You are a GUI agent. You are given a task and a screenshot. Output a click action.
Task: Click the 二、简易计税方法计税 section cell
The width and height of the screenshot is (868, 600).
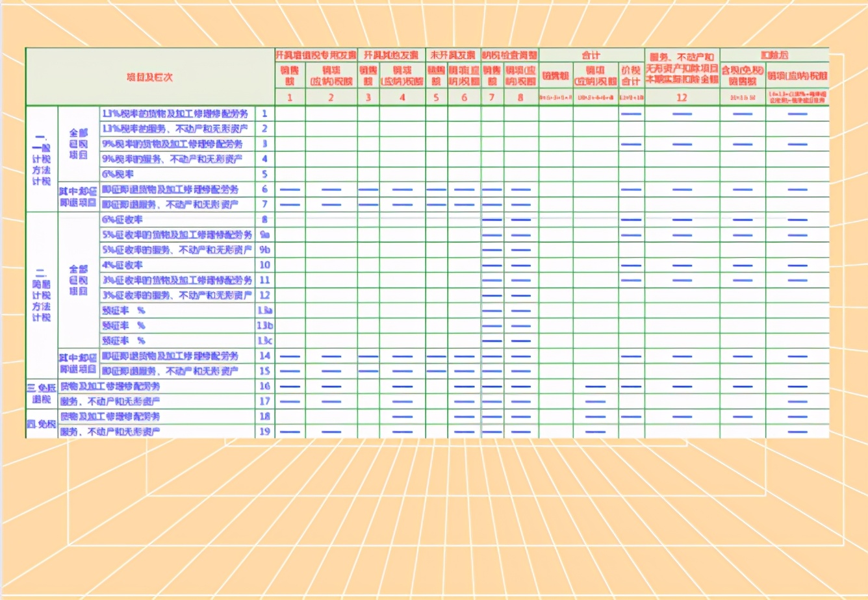coord(42,295)
